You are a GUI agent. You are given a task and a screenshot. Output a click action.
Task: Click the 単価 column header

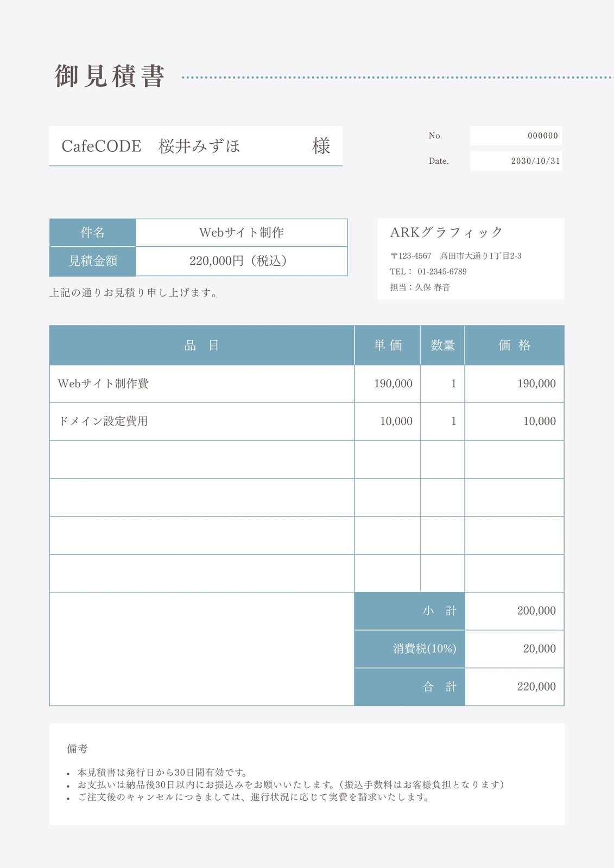pyautogui.click(x=388, y=346)
